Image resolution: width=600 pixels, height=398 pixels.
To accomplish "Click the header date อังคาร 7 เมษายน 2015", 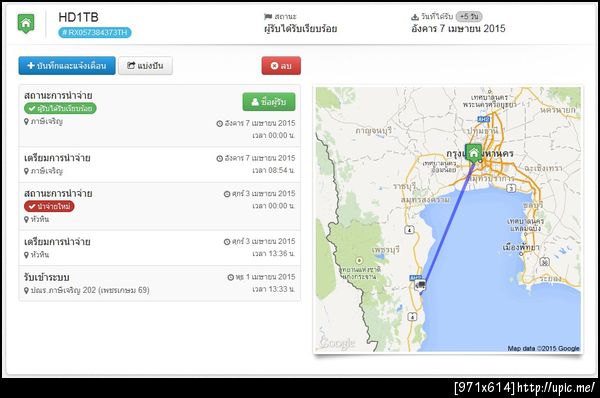I will point(458,28).
